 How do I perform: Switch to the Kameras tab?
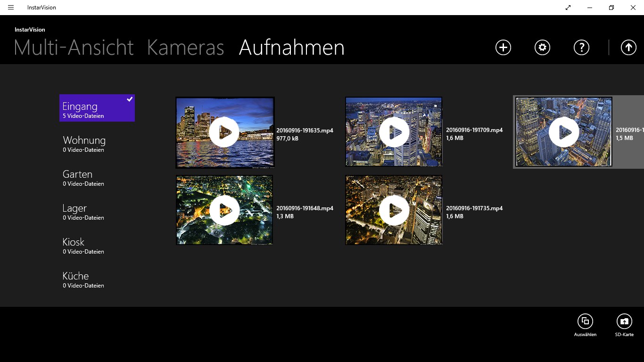coord(186,48)
